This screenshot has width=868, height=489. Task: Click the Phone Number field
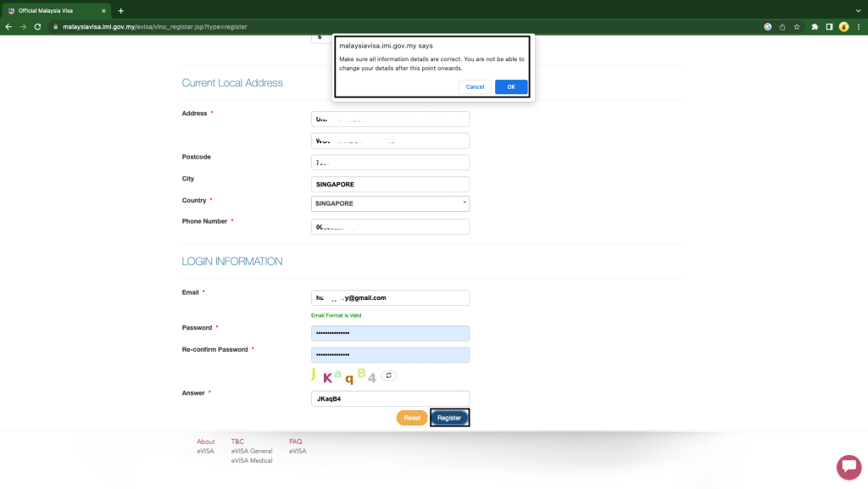click(390, 227)
